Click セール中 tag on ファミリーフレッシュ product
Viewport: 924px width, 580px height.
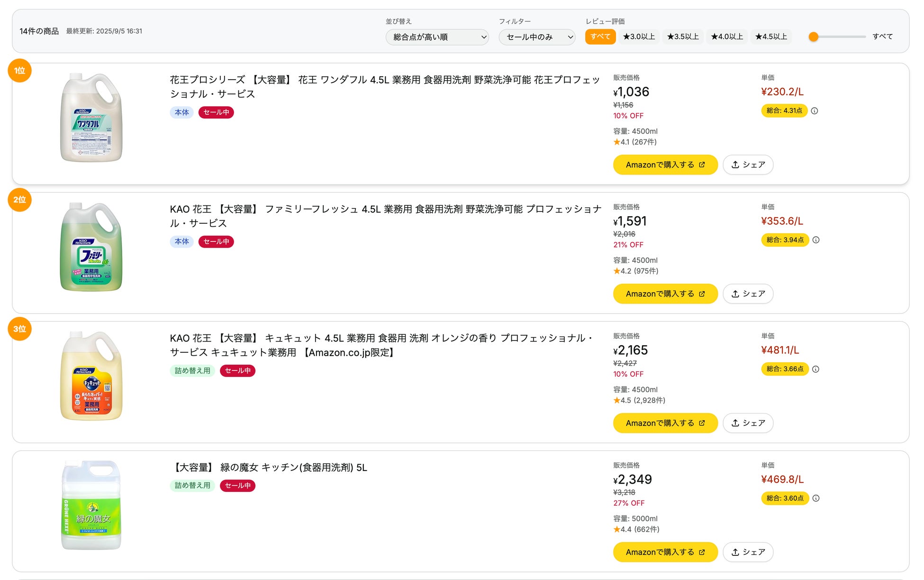(x=216, y=241)
